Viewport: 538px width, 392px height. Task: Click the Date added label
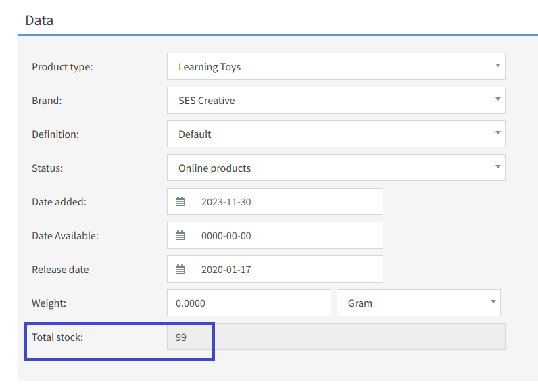(x=59, y=201)
